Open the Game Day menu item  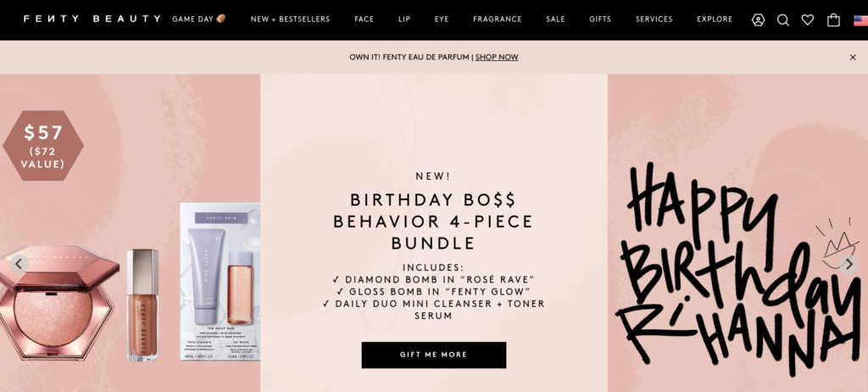pyautogui.click(x=198, y=19)
